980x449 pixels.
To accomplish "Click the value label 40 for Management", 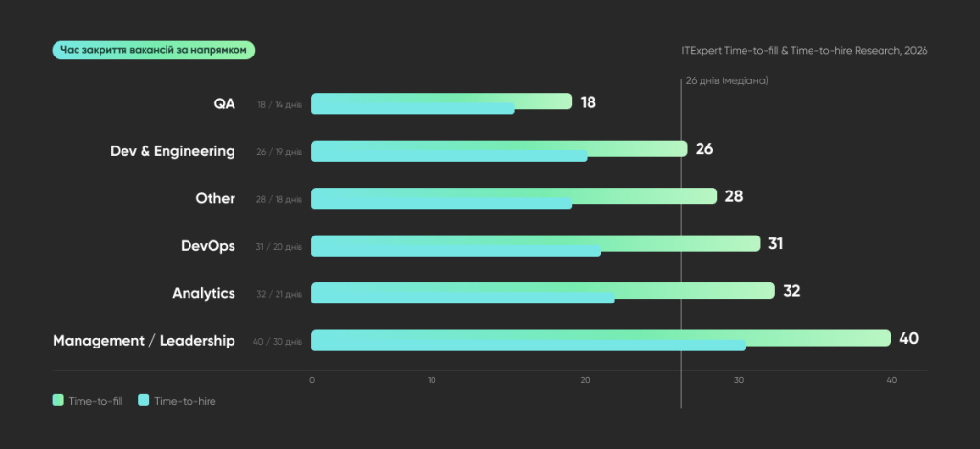I will [909, 338].
